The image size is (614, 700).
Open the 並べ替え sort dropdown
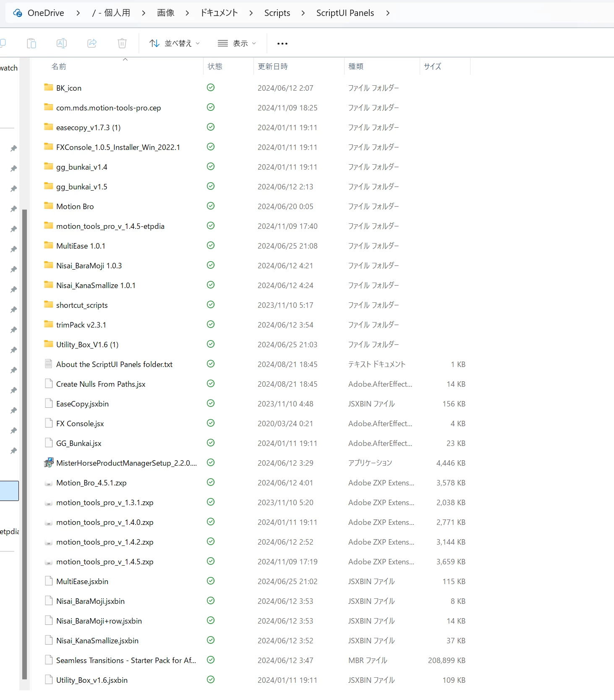coord(175,43)
